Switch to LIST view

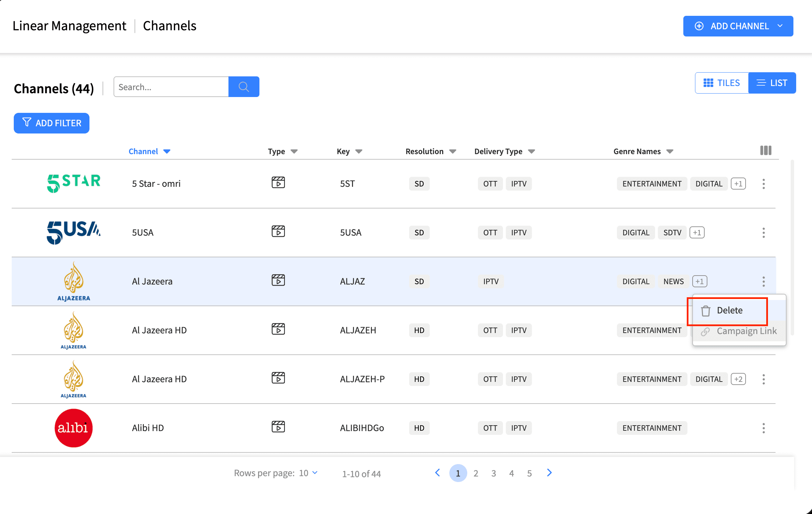772,83
